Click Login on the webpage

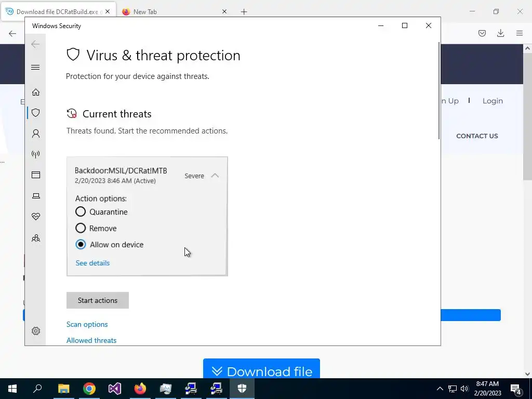coord(493,101)
